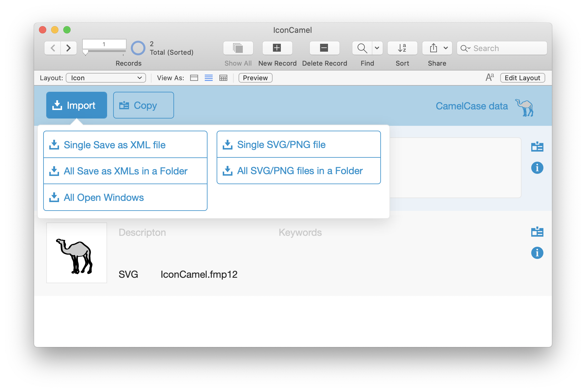Select All SVG/PNG files in a Folder
The height and width of the screenshot is (392, 586).
pos(299,170)
